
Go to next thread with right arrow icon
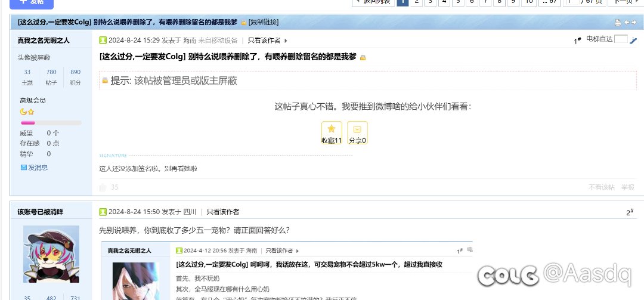click(x=633, y=23)
